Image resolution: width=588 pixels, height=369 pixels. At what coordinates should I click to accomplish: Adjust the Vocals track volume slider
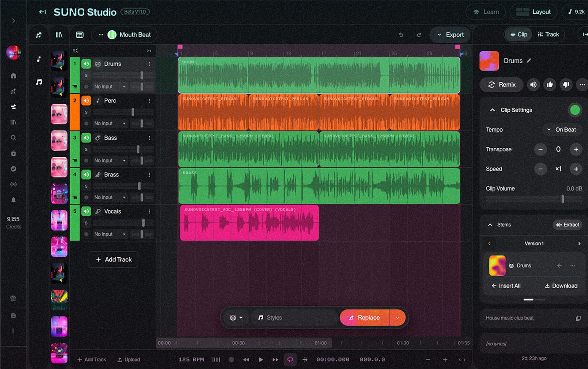(143, 223)
